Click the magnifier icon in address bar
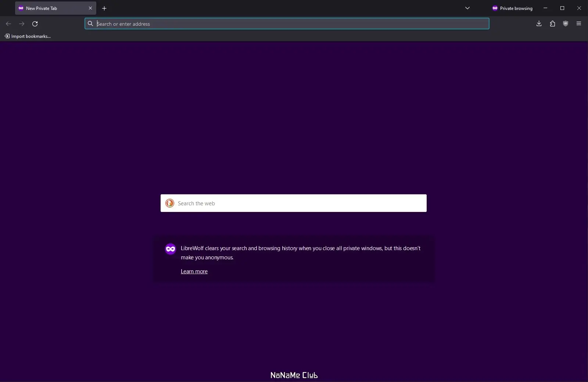 tap(90, 24)
